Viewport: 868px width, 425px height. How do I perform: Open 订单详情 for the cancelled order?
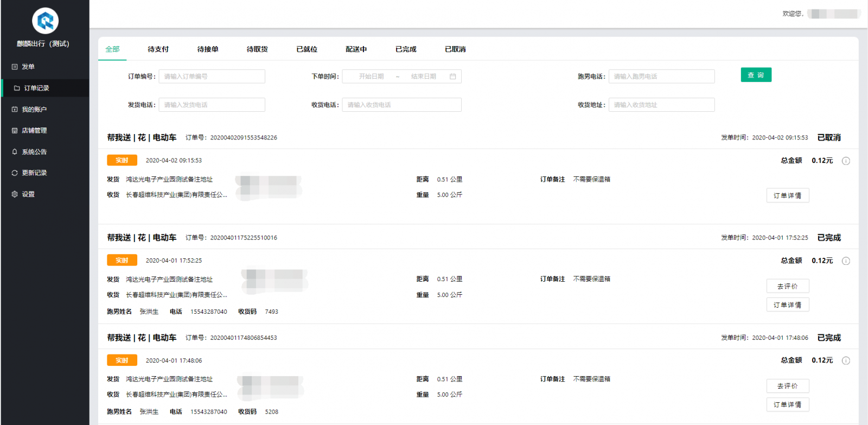pyautogui.click(x=787, y=195)
